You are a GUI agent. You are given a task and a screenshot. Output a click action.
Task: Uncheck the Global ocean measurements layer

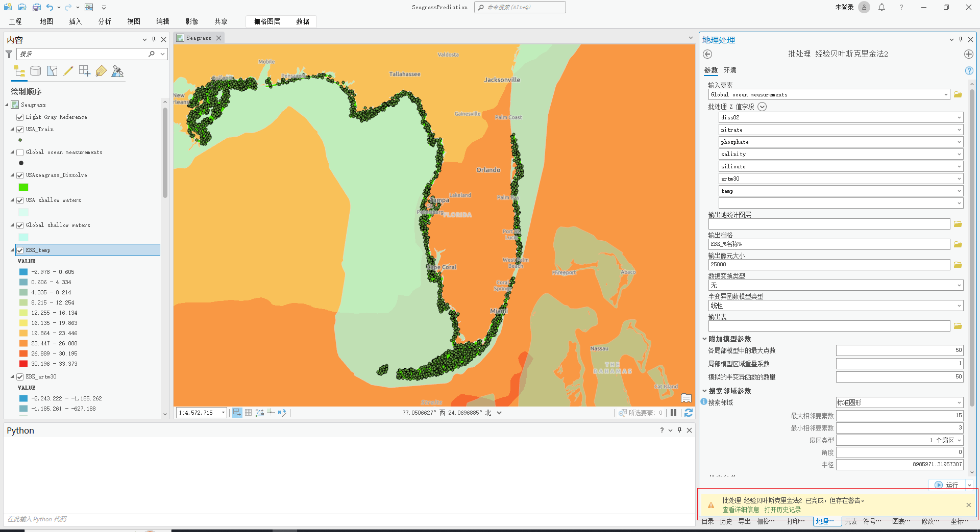[x=19, y=152]
